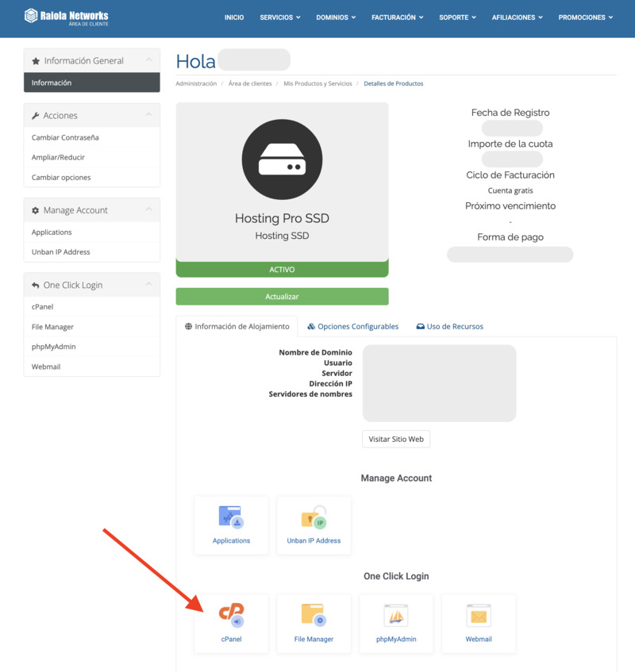The image size is (635, 672).
Task: Open cPanel from sidebar One Click Login
Action: click(x=92, y=307)
